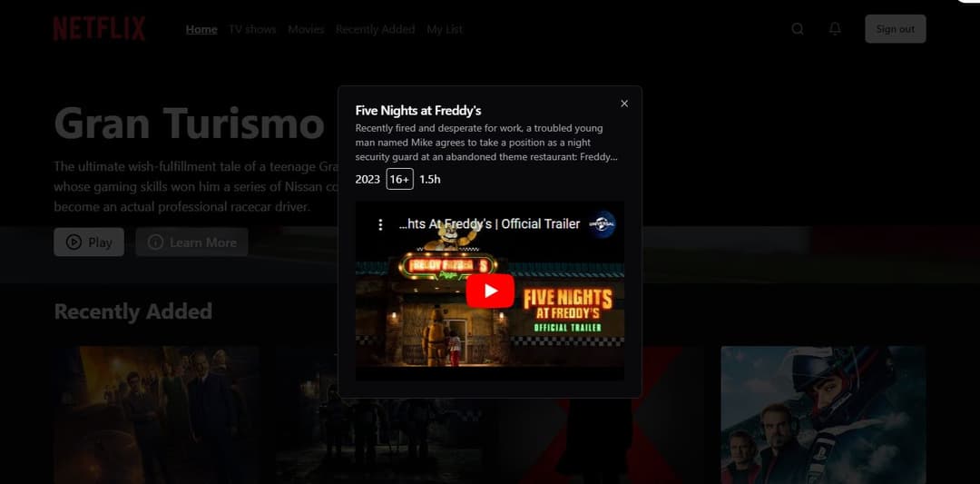
Task: Go to the Home tab
Action: (x=201, y=29)
